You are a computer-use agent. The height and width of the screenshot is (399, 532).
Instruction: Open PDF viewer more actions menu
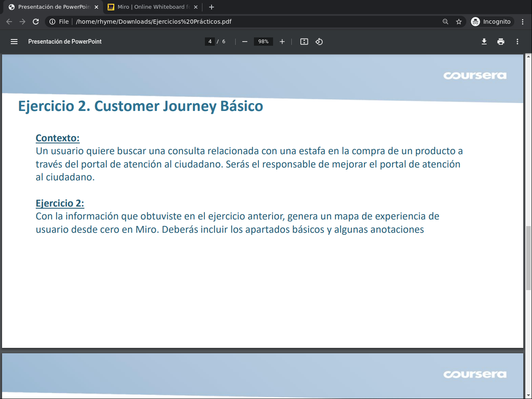[x=517, y=42]
